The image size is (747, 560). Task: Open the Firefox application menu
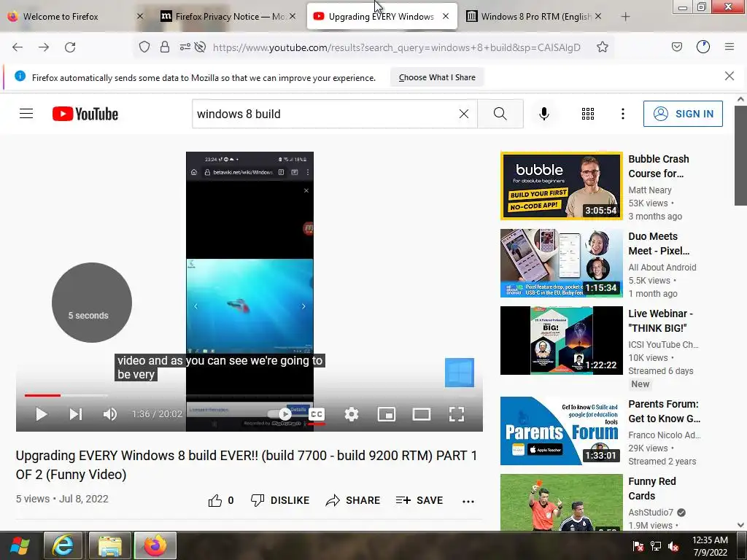pyautogui.click(x=729, y=47)
